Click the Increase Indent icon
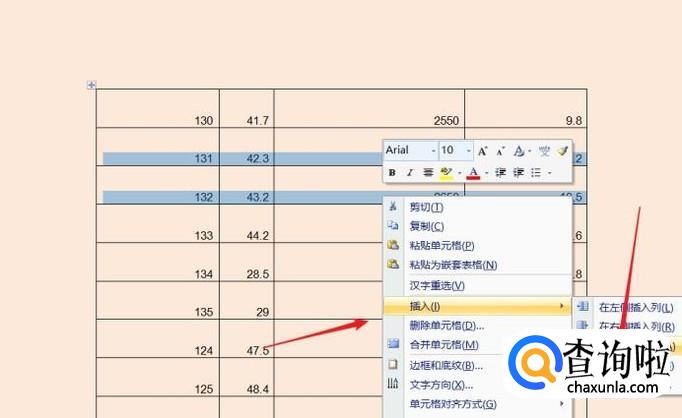The width and height of the screenshot is (682, 418). pos(518,173)
